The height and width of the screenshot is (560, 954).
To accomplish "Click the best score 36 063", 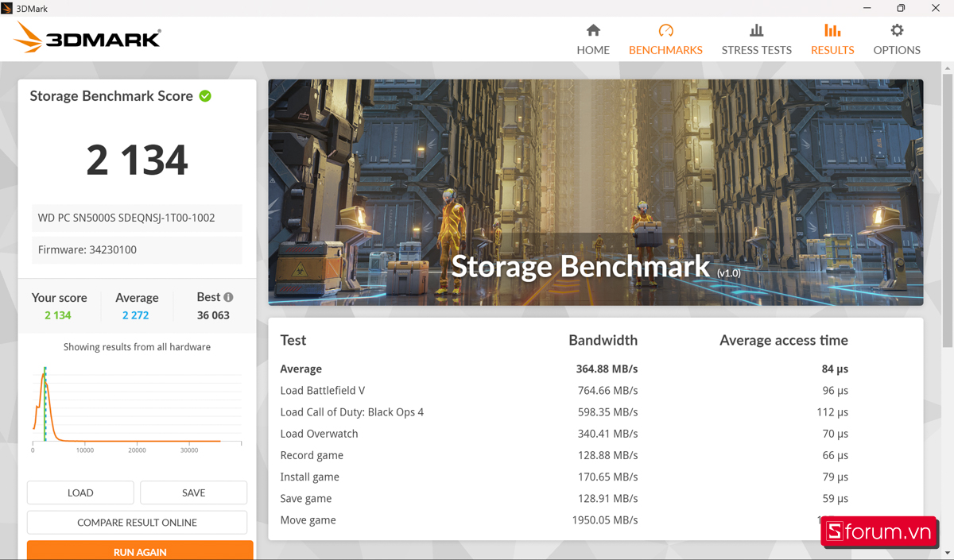I will tap(213, 315).
